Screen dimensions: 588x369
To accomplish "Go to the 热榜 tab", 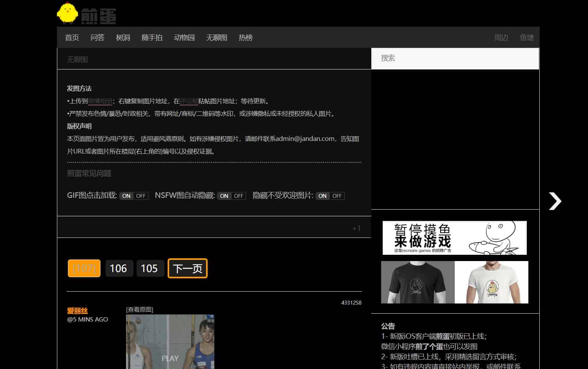I will [246, 38].
